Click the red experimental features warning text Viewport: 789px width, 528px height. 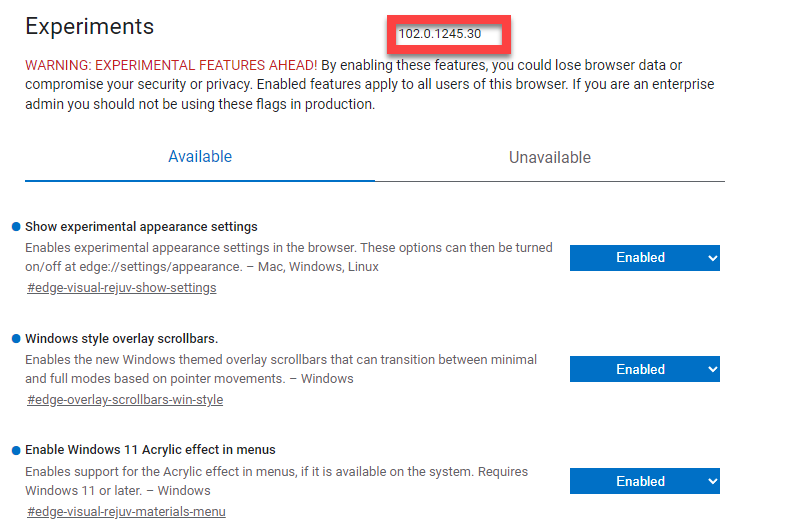coord(171,65)
